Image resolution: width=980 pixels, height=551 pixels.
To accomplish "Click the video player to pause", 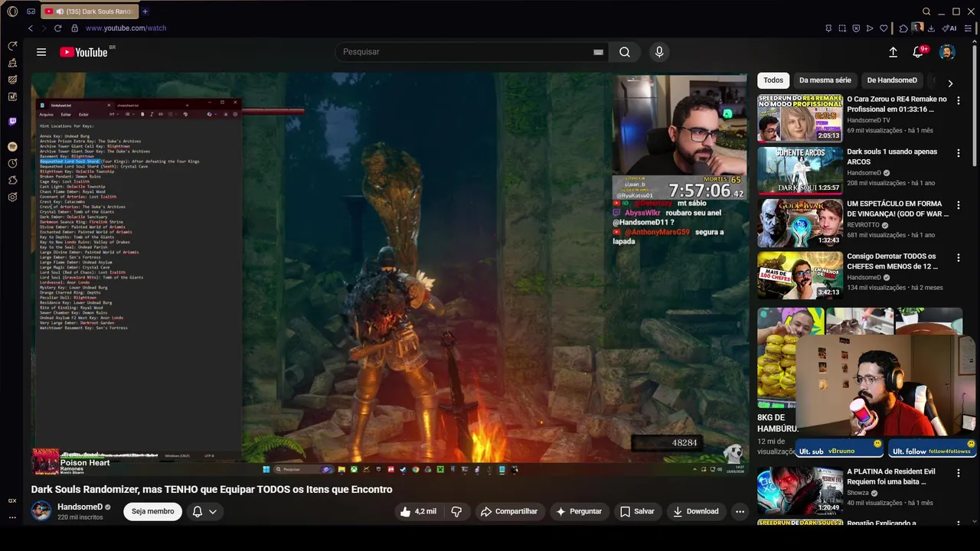I will pyautogui.click(x=389, y=274).
